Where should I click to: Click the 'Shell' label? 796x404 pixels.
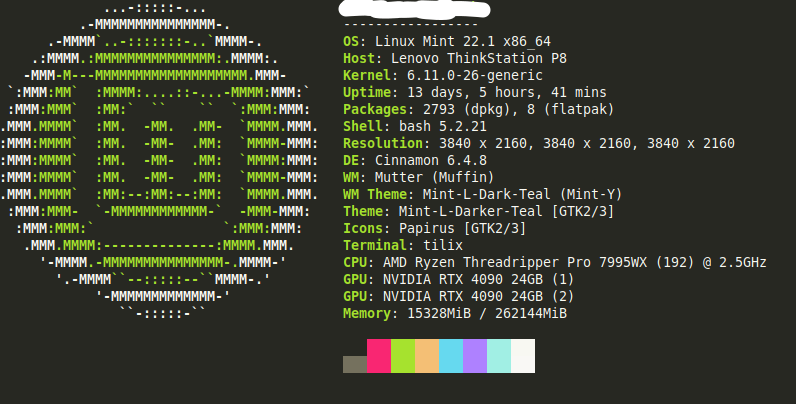coord(363,126)
